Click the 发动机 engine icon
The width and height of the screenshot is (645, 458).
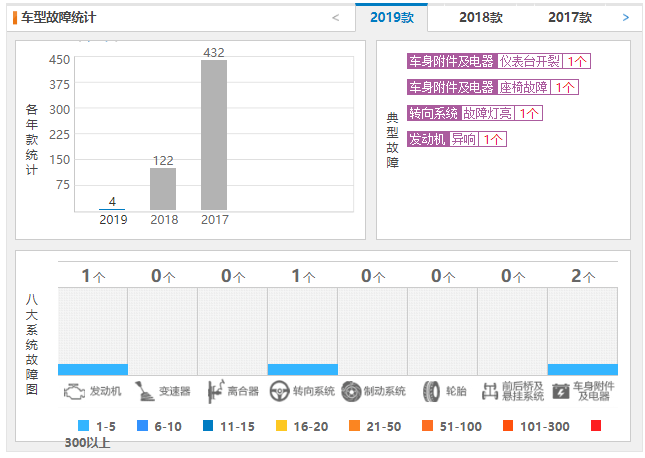tap(74, 391)
